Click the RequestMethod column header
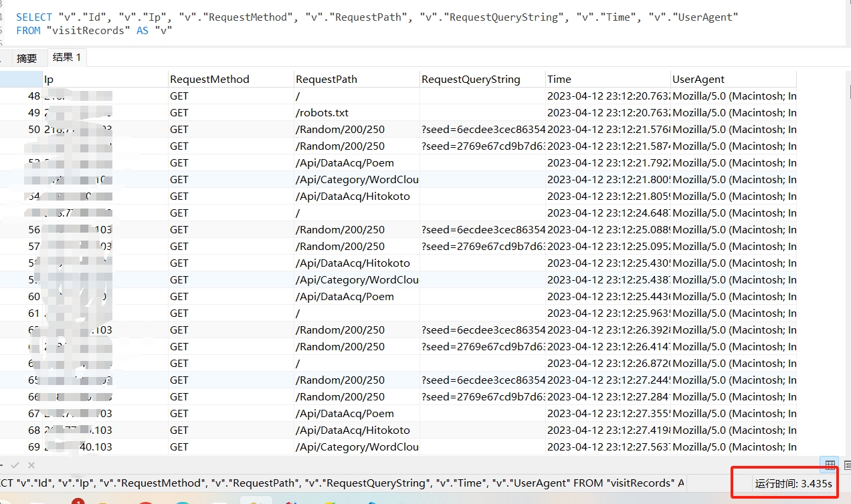The width and height of the screenshot is (851, 504). tap(231, 79)
